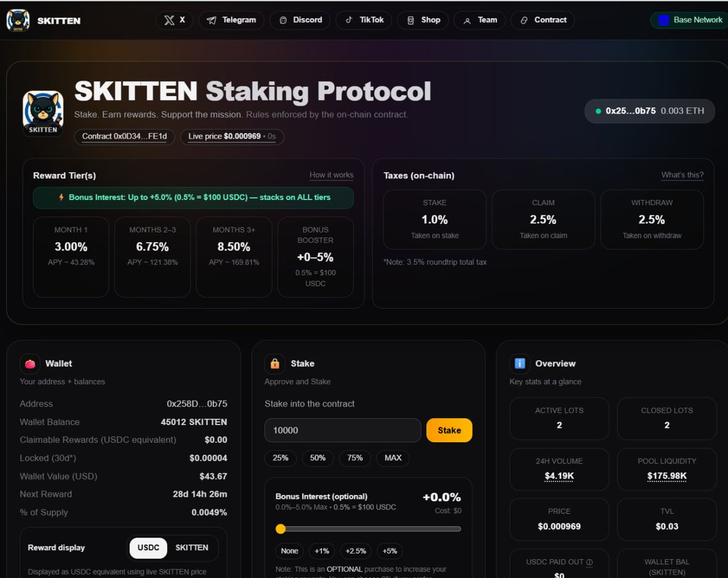Open the Shop link
This screenshot has height=578, width=728.
423,20
